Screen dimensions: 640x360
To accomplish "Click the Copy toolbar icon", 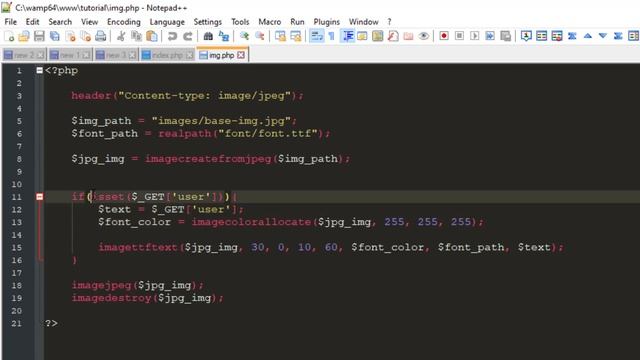I will click(136, 36).
